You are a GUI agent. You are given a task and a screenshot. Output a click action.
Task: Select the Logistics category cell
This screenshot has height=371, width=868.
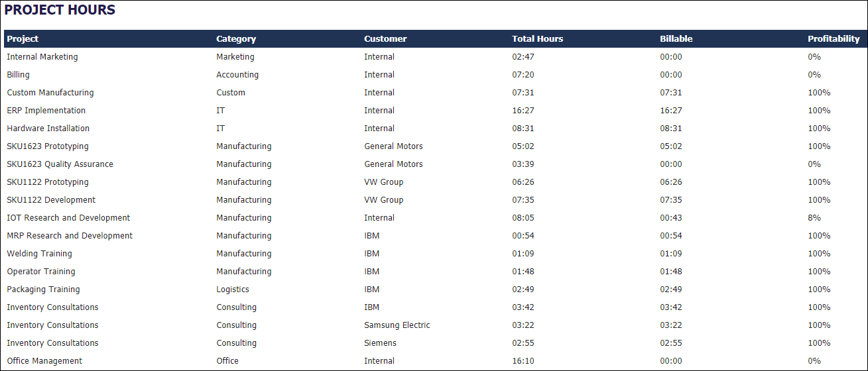pyautogui.click(x=233, y=290)
